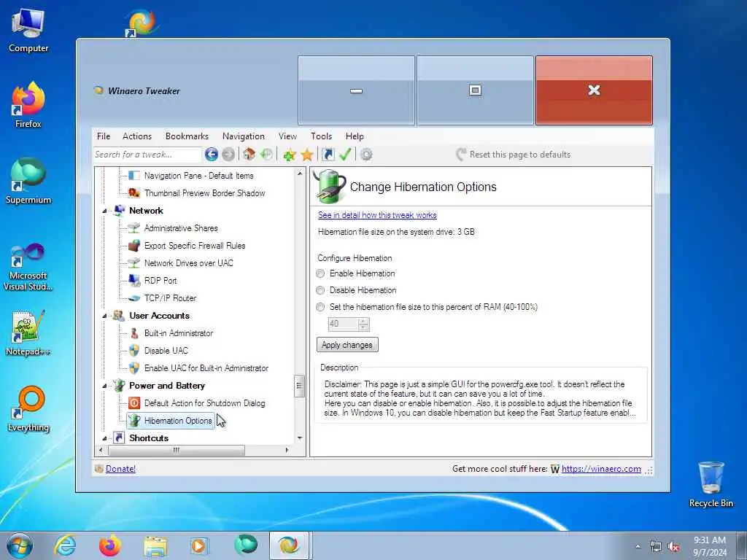Launch Internet Explorer from the taskbar
The height and width of the screenshot is (560, 747).
[65, 545]
